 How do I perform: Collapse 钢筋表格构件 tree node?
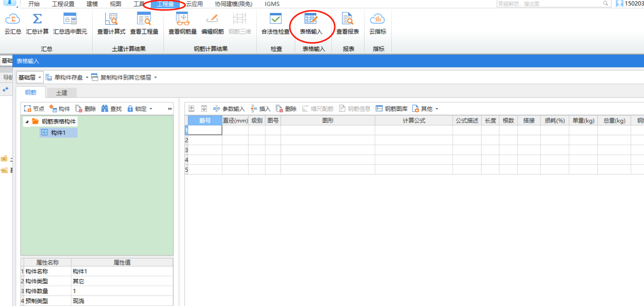27,122
